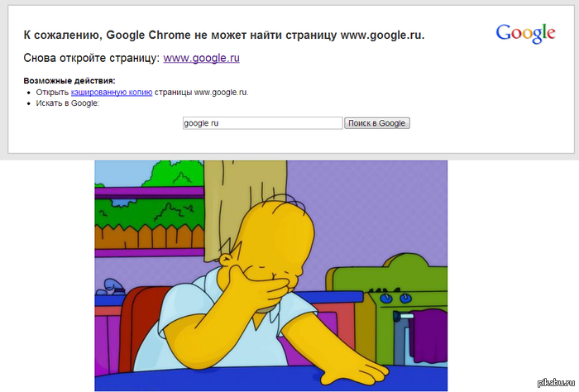Click the pikabu.ru watermark
The height and width of the screenshot is (392, 579).
point(556,383)
